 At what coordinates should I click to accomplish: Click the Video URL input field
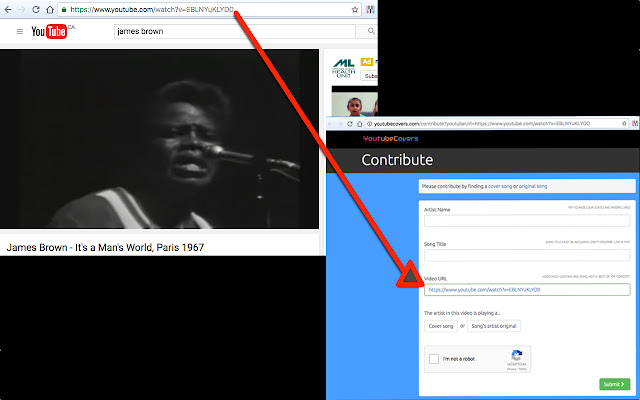pyautogui.click(x=527, y=289)
